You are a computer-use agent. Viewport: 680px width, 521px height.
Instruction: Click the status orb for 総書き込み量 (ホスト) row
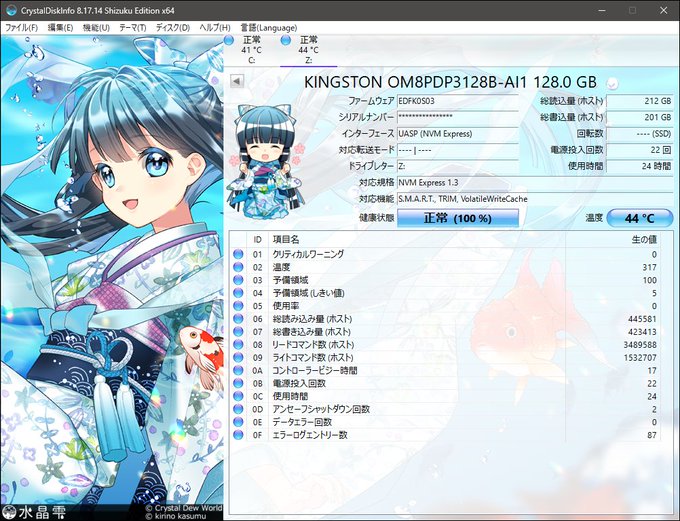point(238,332)
